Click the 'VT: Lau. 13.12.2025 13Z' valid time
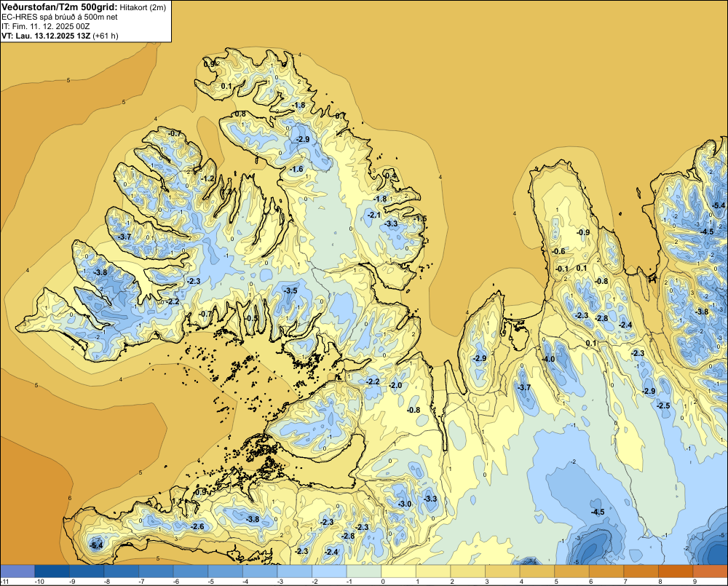This screenshot has width=728, height=586. (46, 36)
